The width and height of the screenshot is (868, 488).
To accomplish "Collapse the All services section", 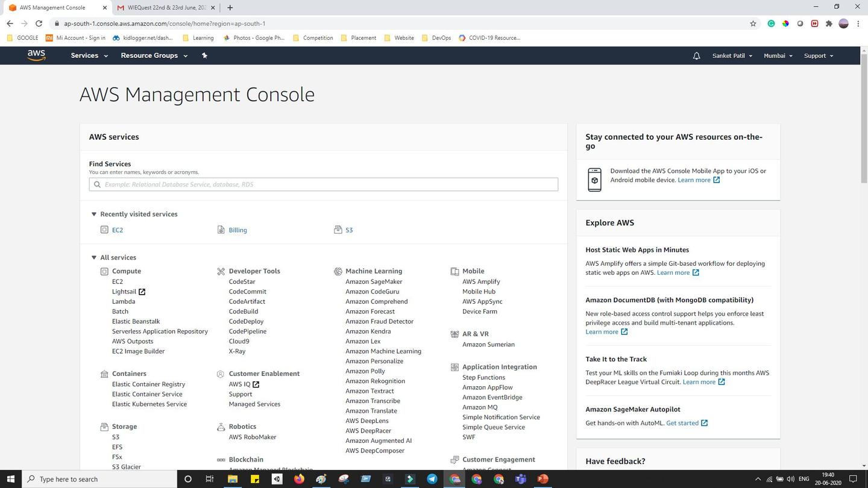I will 94,257.
